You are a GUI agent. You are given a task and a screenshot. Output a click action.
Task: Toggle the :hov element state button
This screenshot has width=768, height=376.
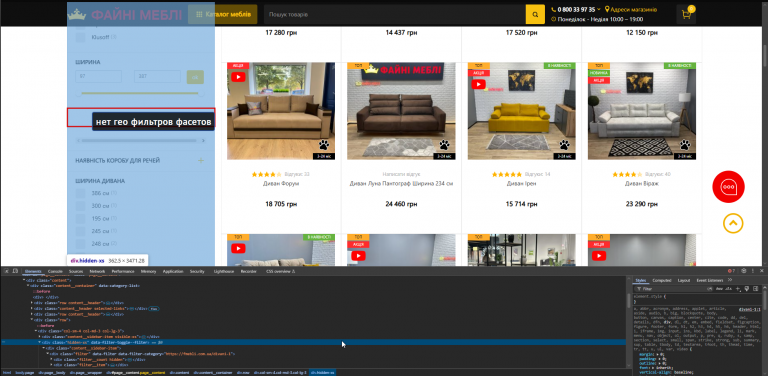720,289
